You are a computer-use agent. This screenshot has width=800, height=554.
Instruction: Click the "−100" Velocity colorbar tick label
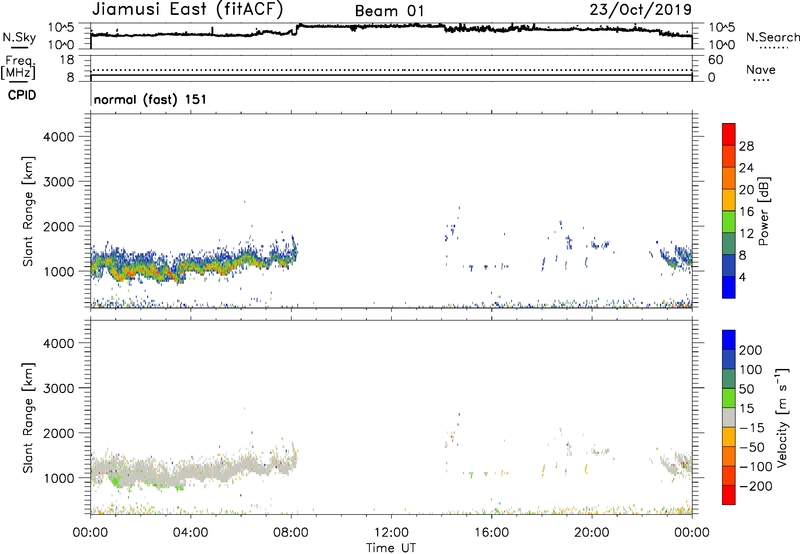point(755,466)
